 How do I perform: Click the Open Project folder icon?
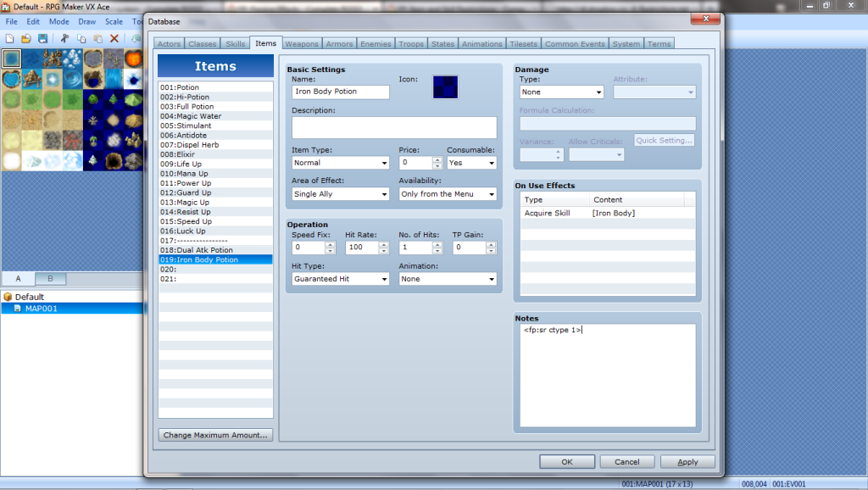point(25,39)
